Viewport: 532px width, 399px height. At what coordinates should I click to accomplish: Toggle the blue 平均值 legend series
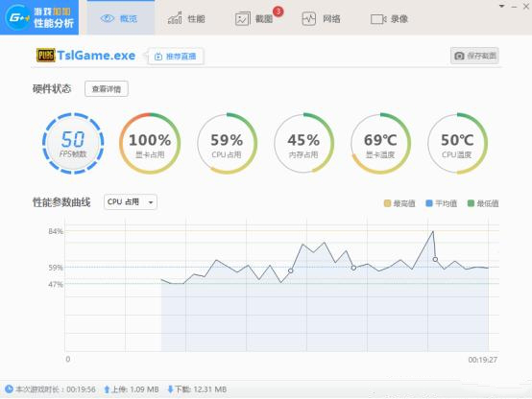tap(441, 203)
